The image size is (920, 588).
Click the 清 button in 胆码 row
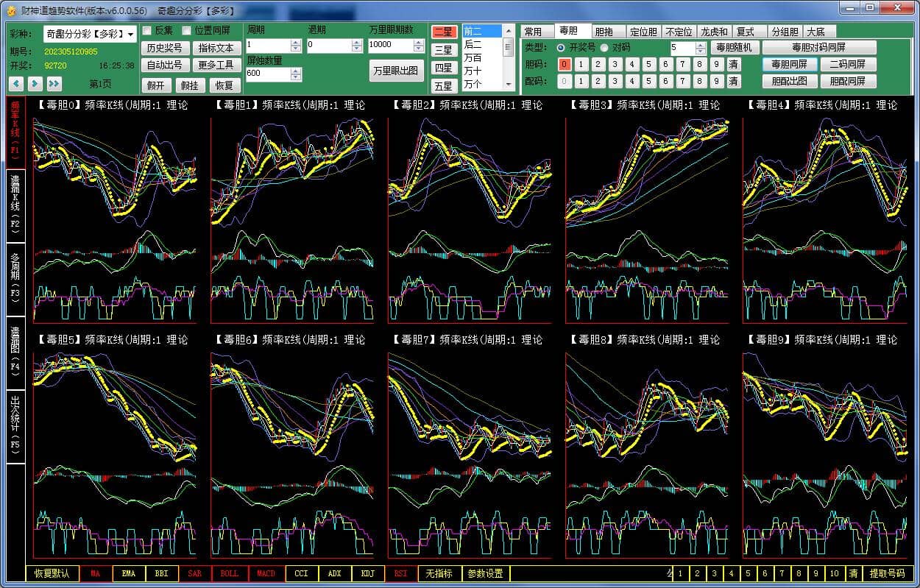point(733,64)
